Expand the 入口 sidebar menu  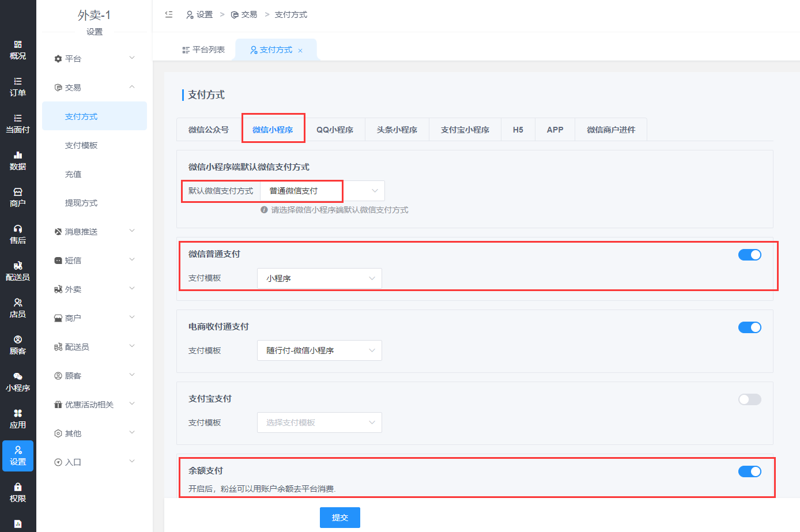95,462
